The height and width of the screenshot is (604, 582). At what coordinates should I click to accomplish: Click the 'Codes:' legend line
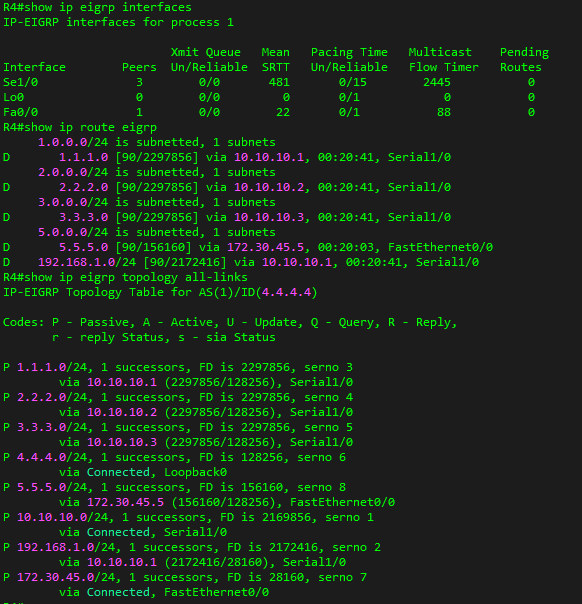coord(230,322)
